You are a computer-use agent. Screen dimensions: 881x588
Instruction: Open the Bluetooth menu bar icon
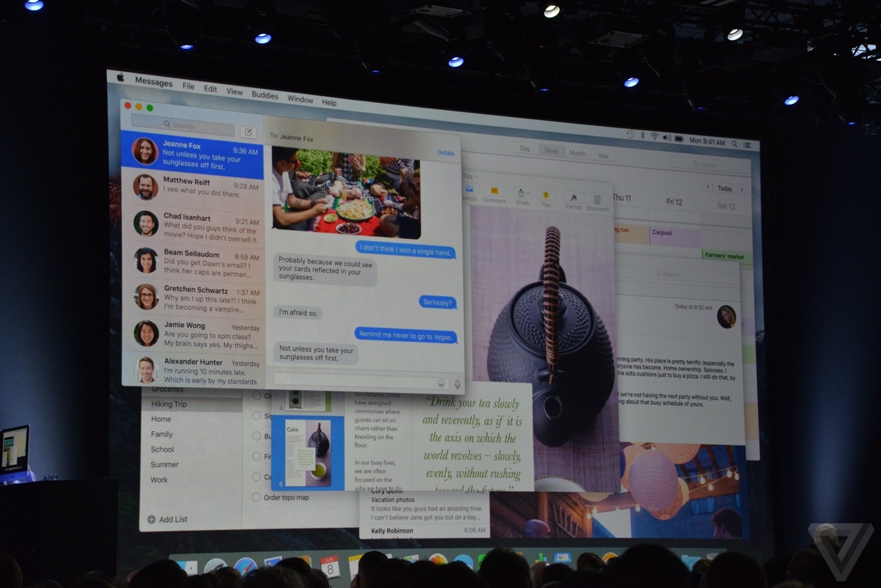pos(643,134)
